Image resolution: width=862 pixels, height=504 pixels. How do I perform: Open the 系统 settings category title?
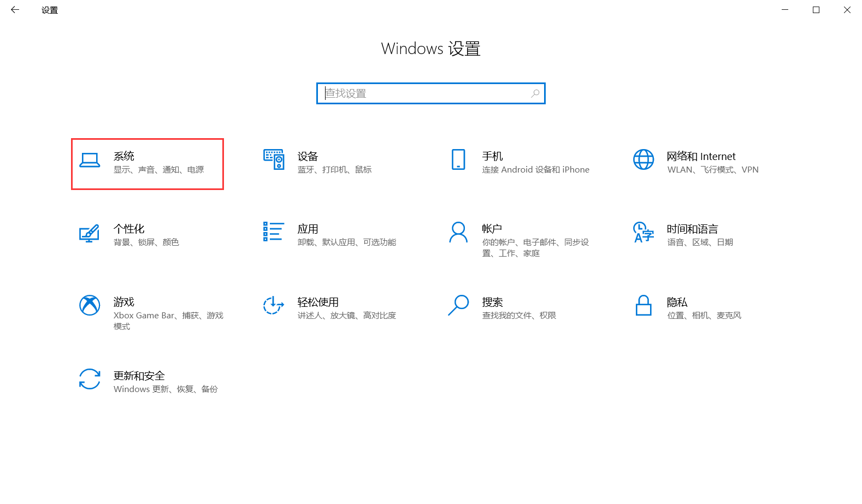124,156
